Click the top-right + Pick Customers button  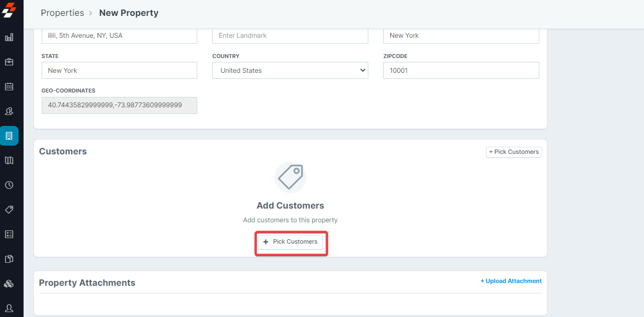coord(514,152)
